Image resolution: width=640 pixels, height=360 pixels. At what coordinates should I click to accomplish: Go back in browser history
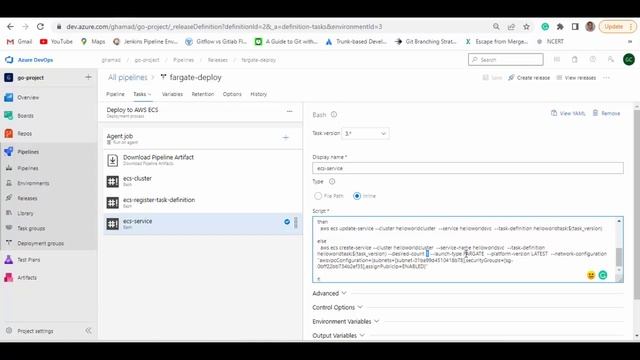tap(10, 27)
